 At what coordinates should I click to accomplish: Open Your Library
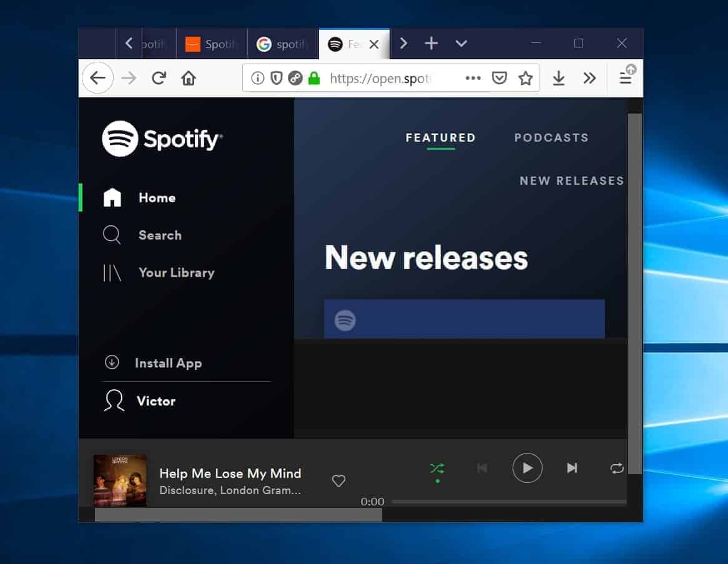click(112, 273)
